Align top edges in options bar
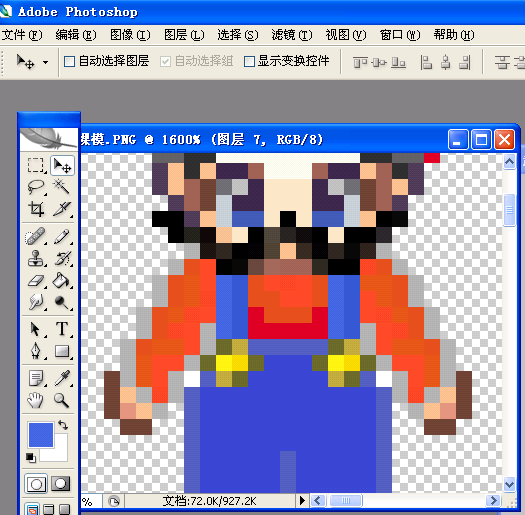This screenshot has height=515, width=525. click(x=360, y=62)
